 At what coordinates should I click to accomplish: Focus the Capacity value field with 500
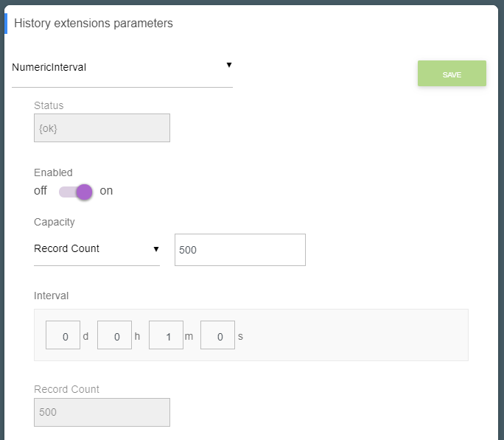pyautogui.click(x=239, y=250)
